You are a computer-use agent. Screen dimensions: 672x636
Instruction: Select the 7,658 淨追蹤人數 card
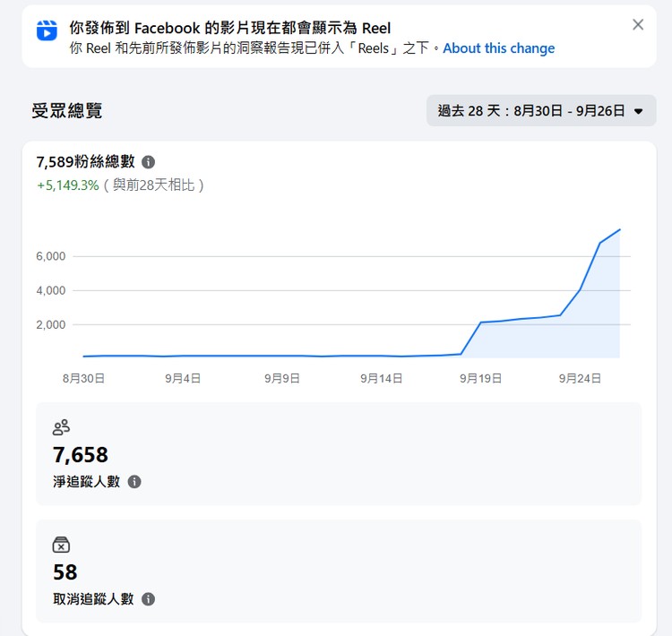pyautogui.click(x=339, y=453)
